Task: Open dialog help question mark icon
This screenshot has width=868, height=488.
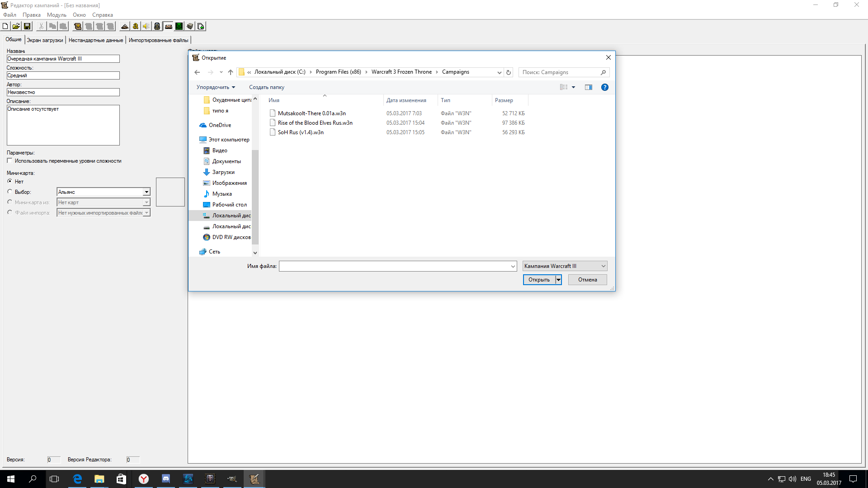Action: [x=605, y=87]
